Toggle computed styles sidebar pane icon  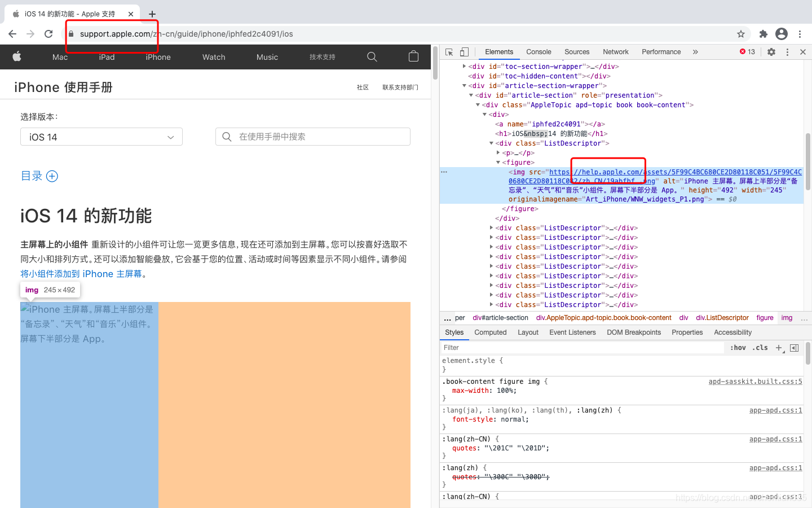[795, 348]
